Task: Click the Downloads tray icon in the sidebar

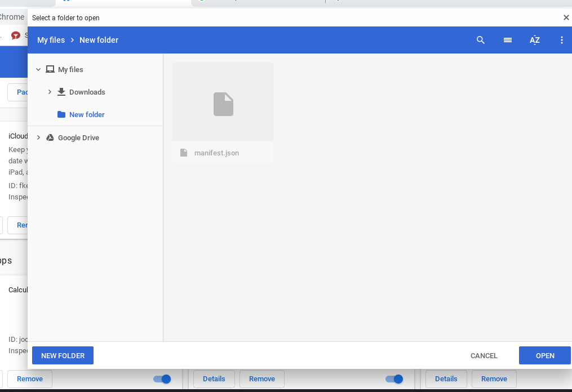Action: 61,92
